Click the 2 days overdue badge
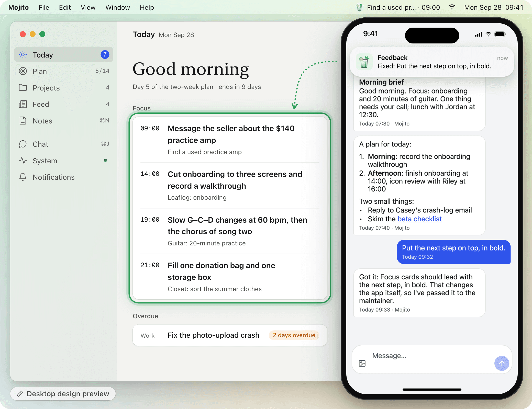The width and height of the screenshot is (532, 409). (x=294, y=335)
